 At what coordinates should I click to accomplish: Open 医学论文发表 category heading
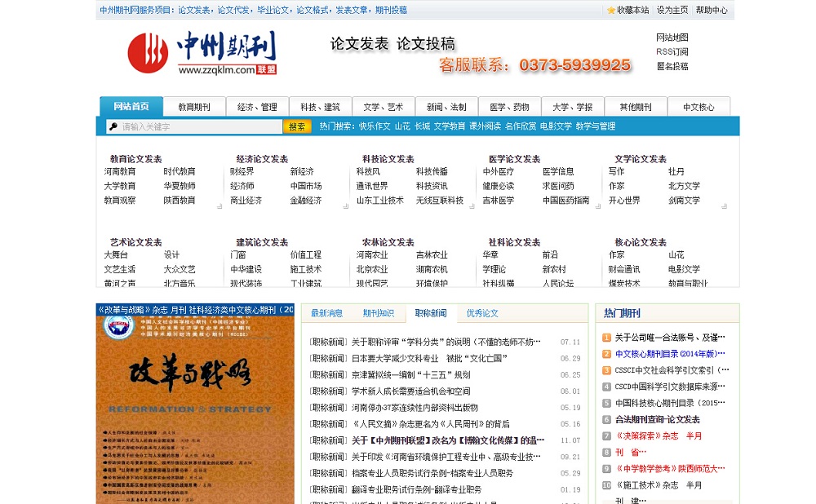[x=514, y=159]
